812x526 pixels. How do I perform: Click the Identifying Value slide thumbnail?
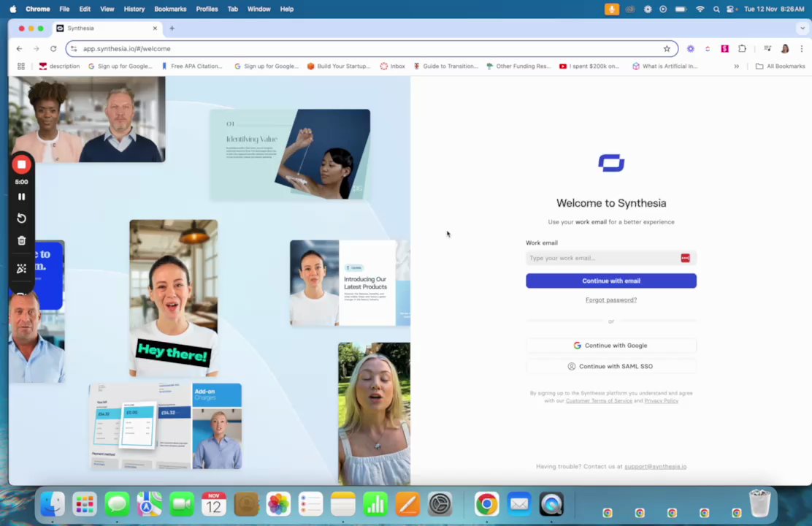tap(290, 154)
